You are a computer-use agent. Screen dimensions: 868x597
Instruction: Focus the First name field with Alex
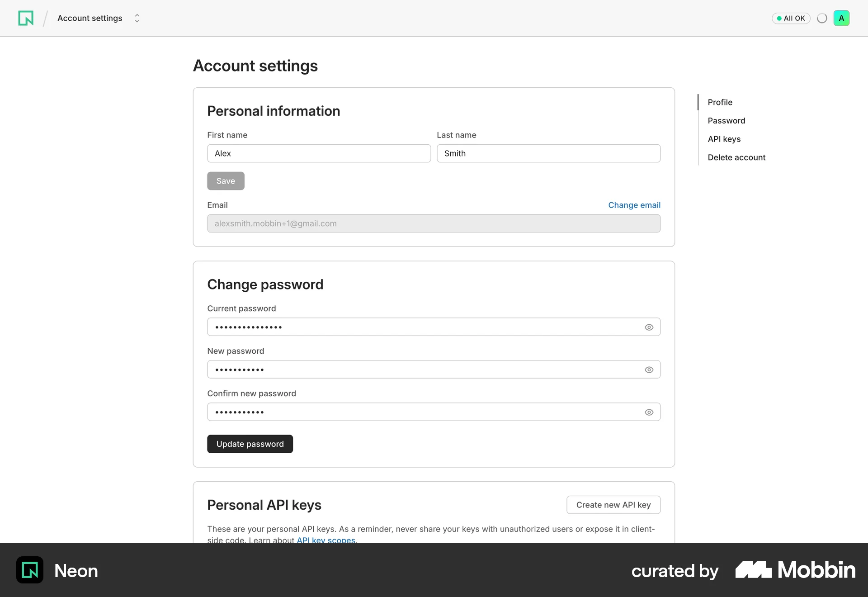point(319,153)
